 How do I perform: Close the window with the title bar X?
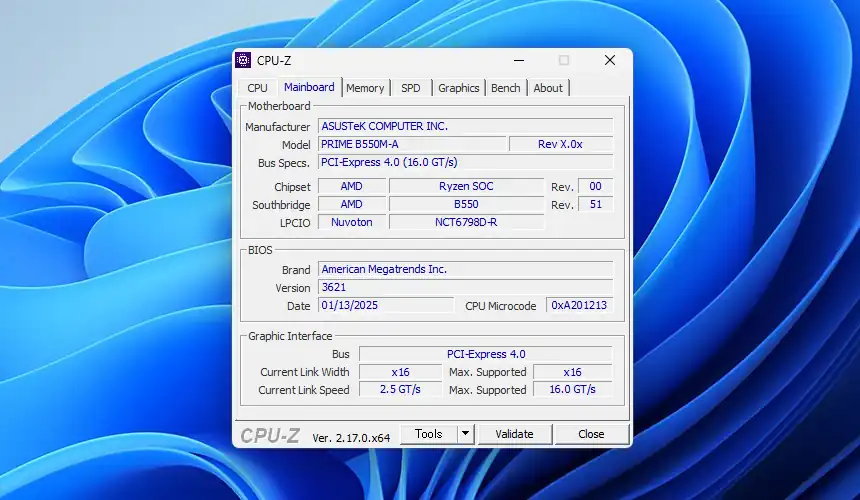609,60
